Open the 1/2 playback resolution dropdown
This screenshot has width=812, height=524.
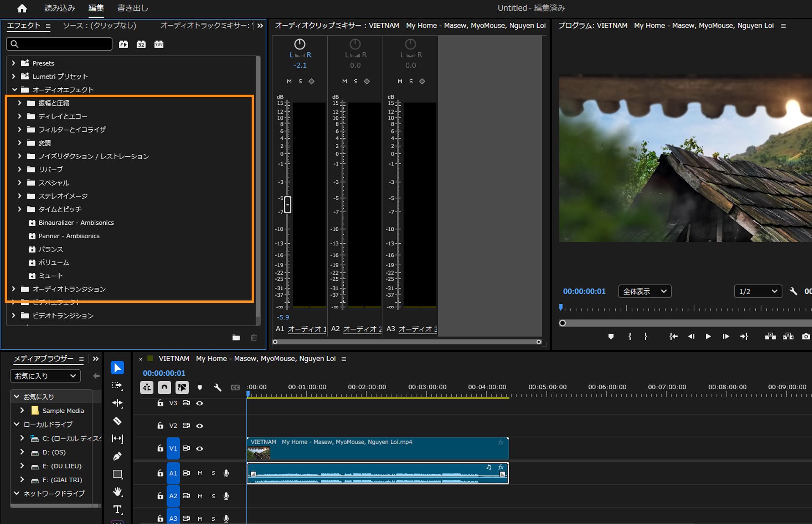(757, 291)
